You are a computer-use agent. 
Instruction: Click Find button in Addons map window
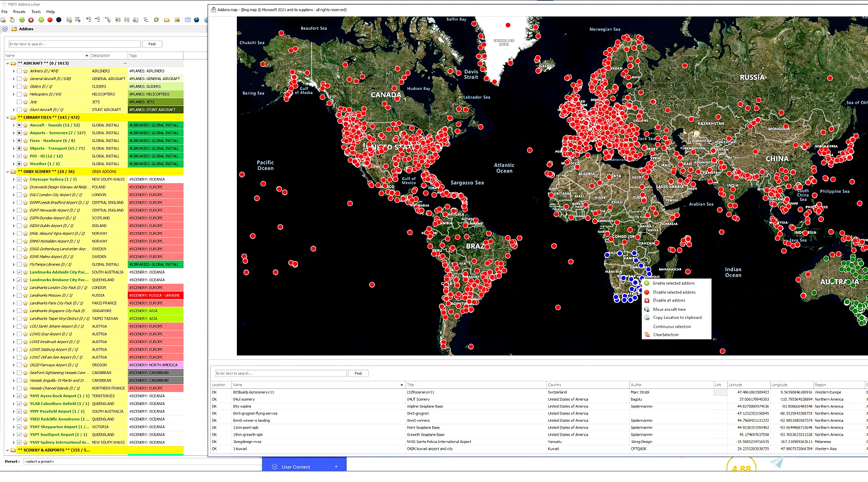[x=358, y=373]
